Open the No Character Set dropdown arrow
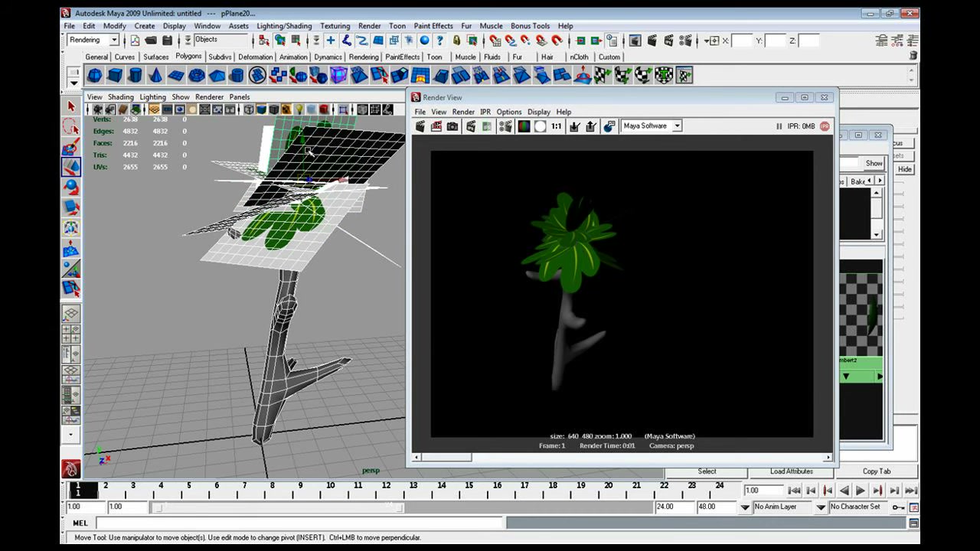 click(x=821, y=507)
